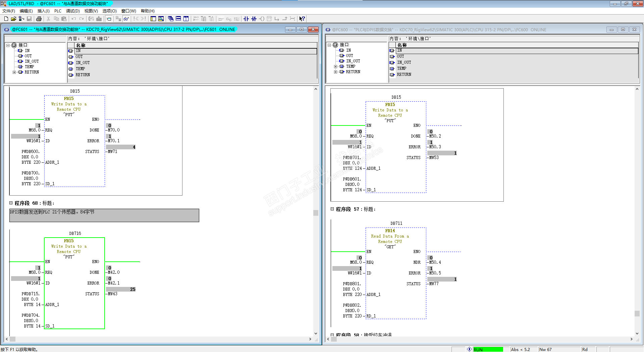Toggle monitor mode with the glasses icon

(126, 19)
